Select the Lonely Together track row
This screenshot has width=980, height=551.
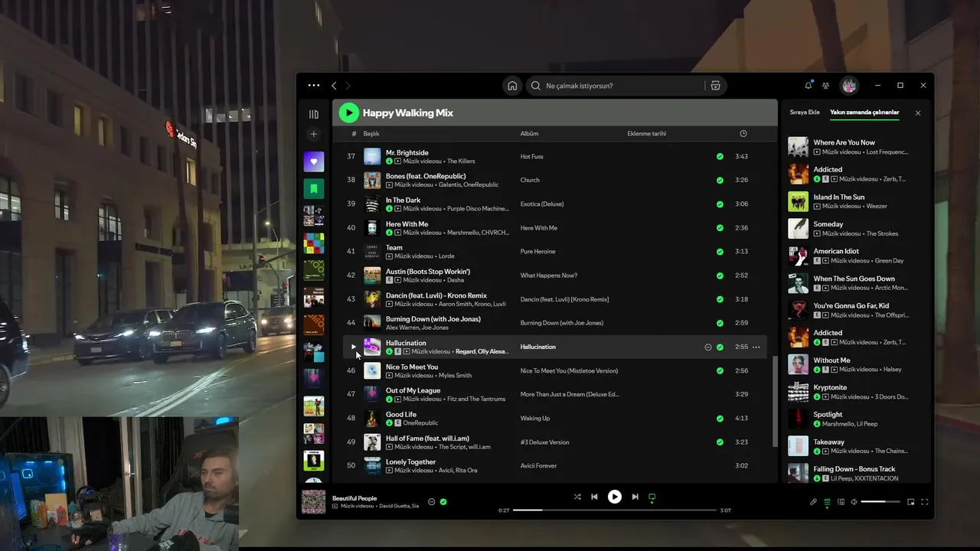click(x=554, y=466)
